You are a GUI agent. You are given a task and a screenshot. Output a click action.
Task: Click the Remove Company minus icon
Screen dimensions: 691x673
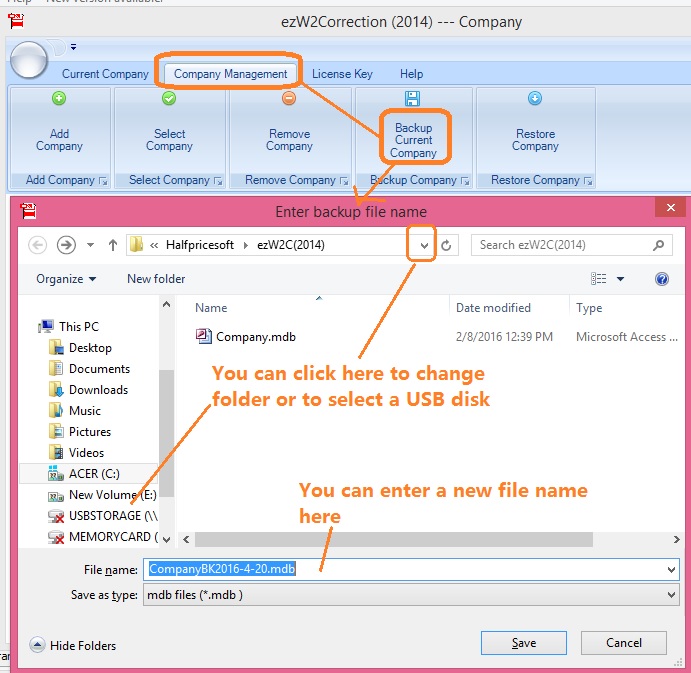click(289, 98)
